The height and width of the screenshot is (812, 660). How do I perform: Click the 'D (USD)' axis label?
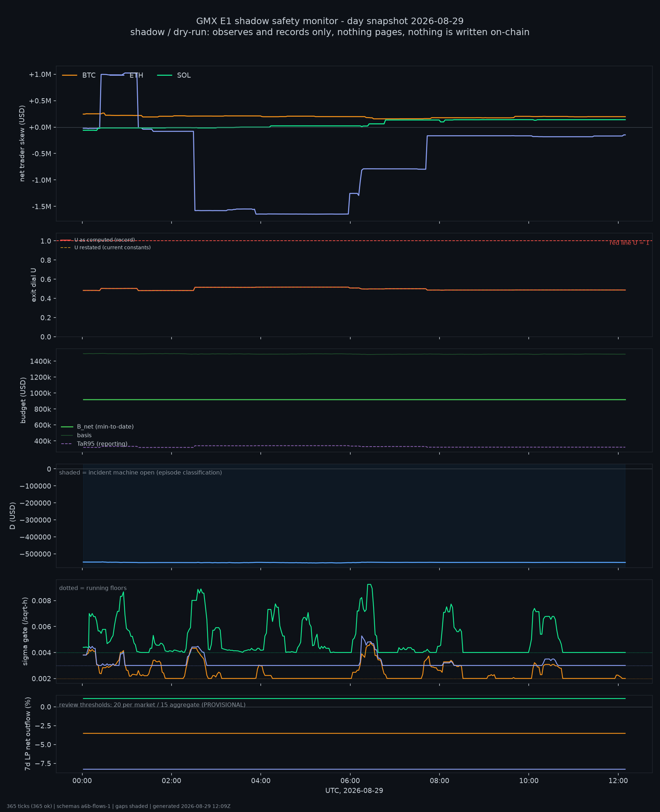tap(13, 515)
